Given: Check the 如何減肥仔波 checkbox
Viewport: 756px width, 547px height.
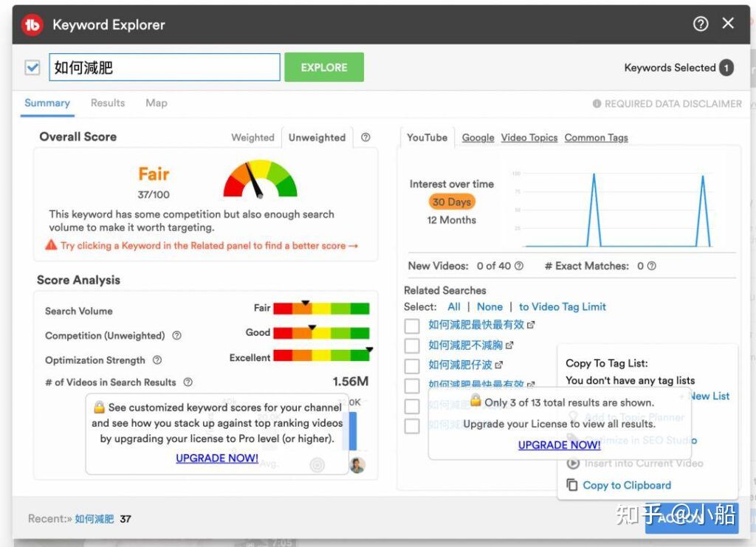Looking at the screenshot, I should (412, 365).
